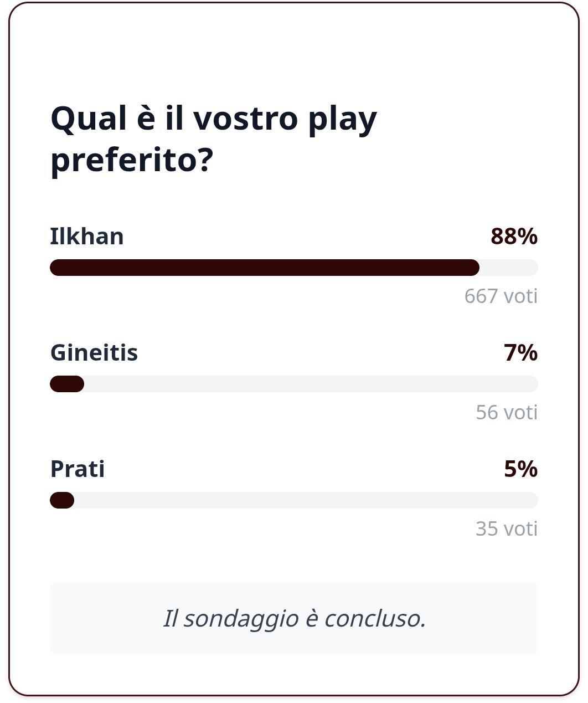
Task: Select the Prati poll option label
Action: click(78, 469)
